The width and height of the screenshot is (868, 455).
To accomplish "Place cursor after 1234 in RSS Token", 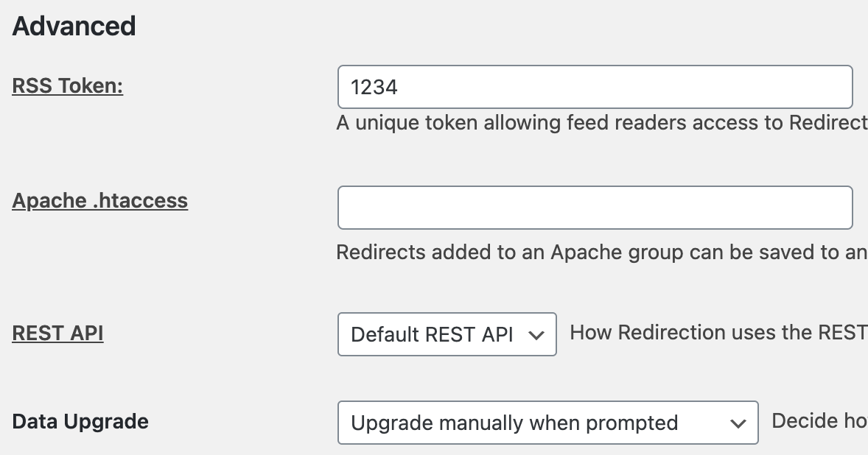I will tap(400, 88).
